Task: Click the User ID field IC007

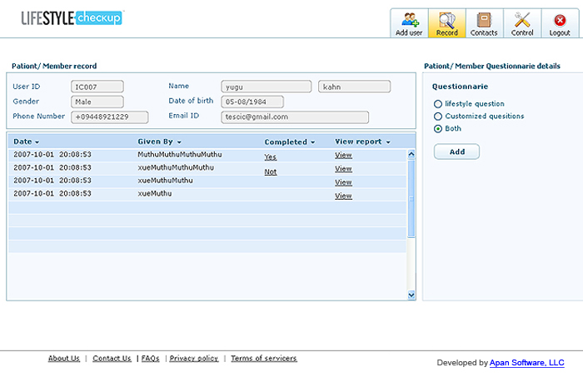Action: 97,87
